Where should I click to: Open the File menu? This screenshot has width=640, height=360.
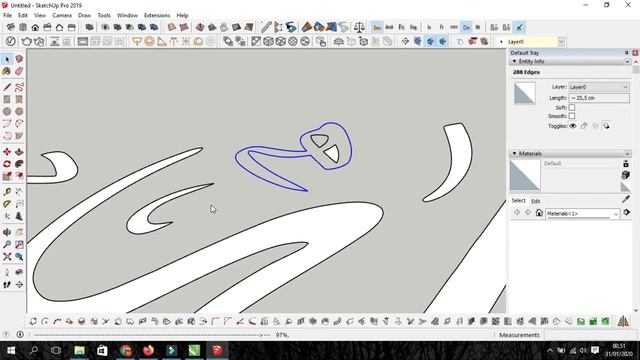click(7, 15)
